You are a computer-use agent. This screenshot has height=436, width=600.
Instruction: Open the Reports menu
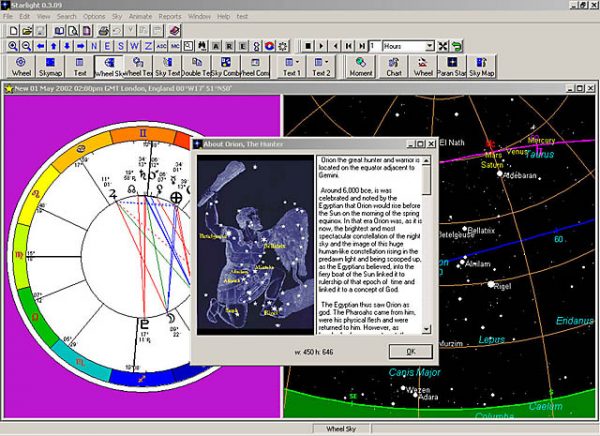coord(170,17)
